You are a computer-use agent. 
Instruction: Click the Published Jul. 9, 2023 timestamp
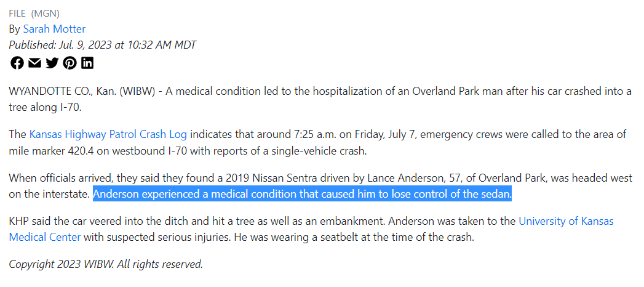tap(103, 45)
